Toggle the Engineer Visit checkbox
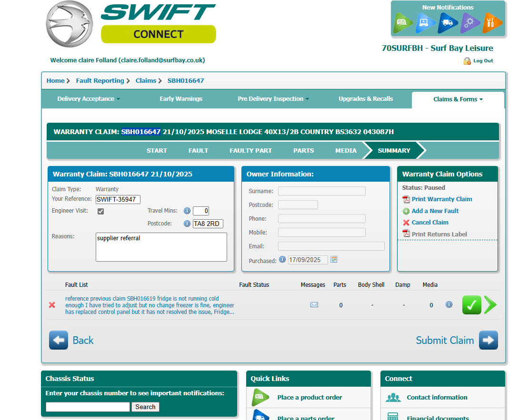519x420 pixels. coord(100,211)
